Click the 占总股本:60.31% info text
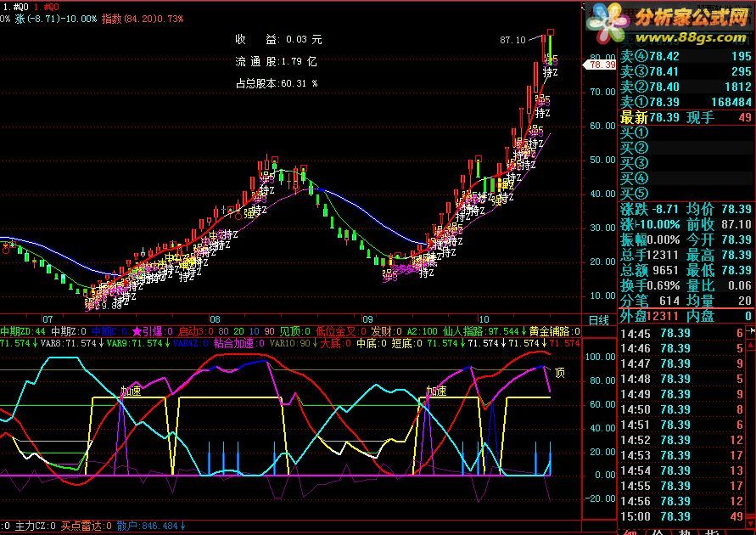Viewport: 756px width, 535px height. coord(277,83)
